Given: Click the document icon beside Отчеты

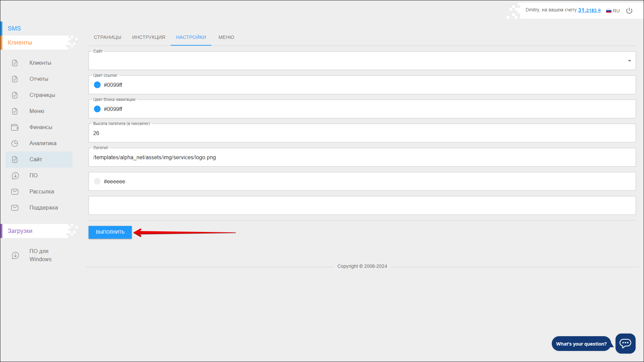Looking at the screenshot, I should 15,79.
